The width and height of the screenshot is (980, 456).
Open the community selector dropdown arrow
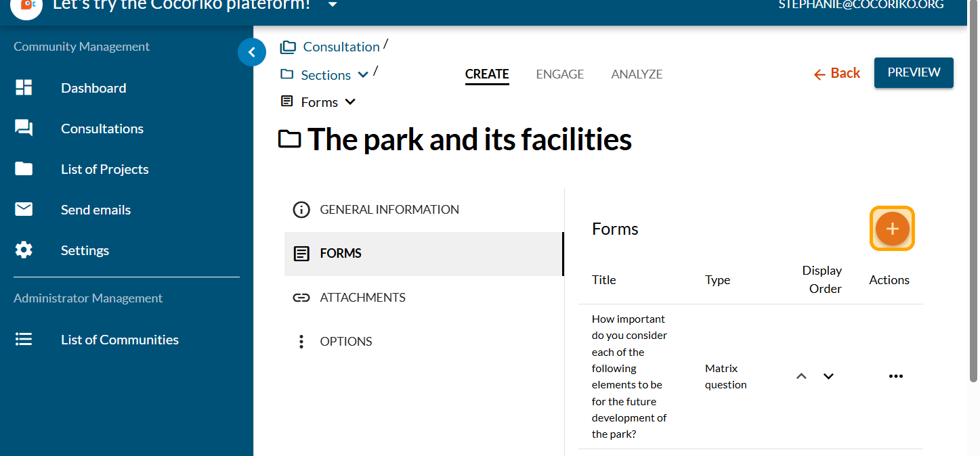coord(332,5)
